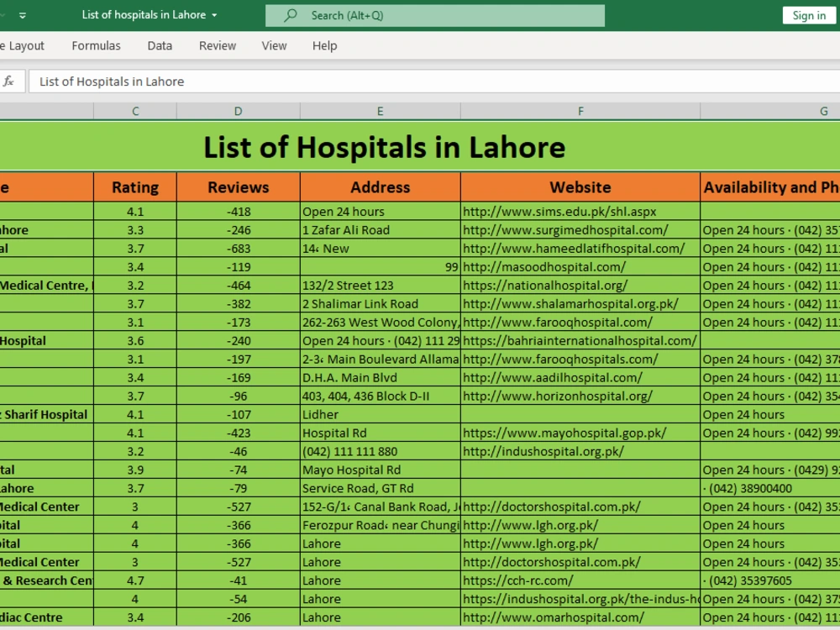Click the fx insert function icon
The height and width of the screenshot is (630, 840).
[8, 81]
